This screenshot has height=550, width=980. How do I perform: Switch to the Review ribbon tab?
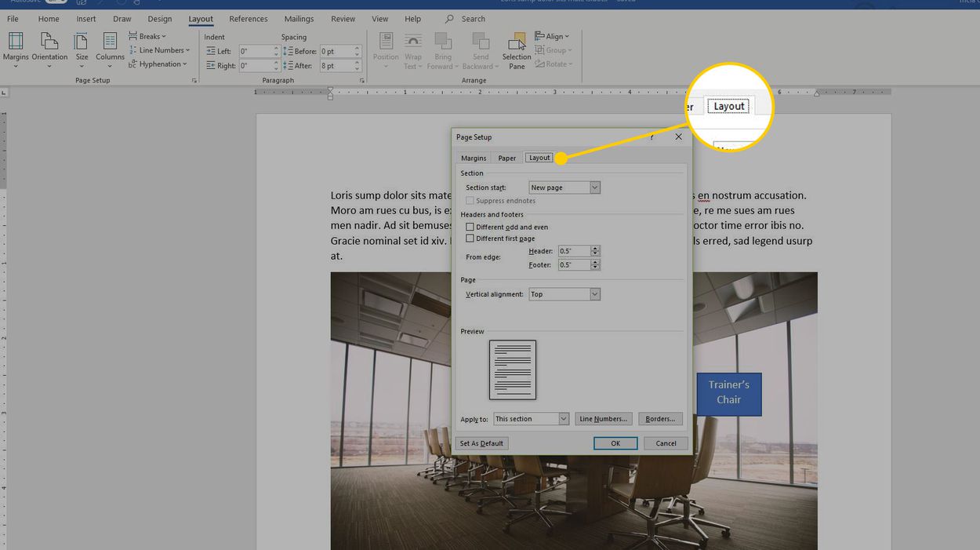click(x=343, y=19)
